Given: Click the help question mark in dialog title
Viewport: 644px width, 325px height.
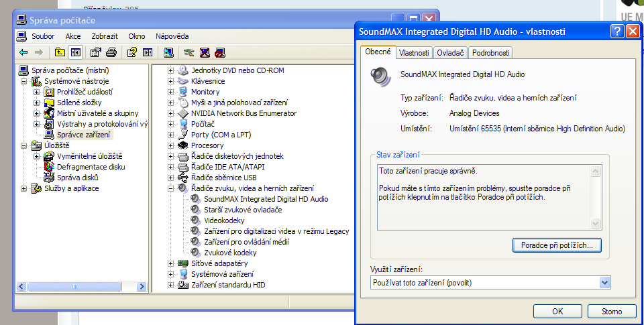Looking at the screenshot, I should [x=617, y=31].
